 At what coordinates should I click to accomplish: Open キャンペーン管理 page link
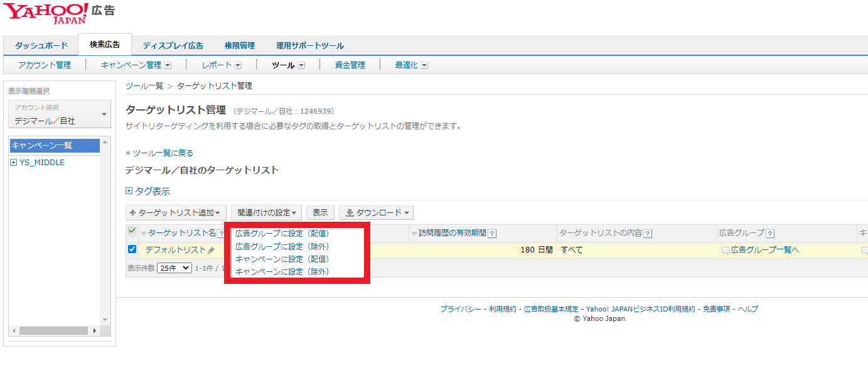point(131,65)
